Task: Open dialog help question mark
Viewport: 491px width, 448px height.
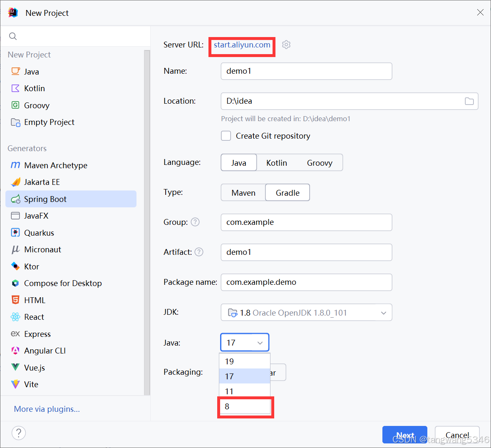Action: point(19,433)
